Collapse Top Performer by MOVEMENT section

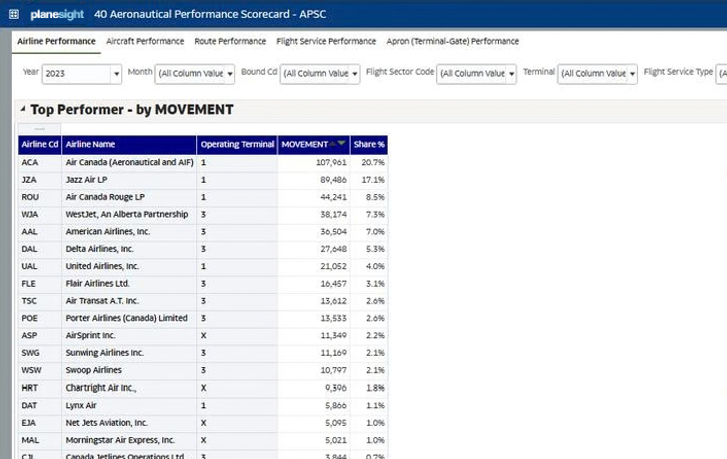point(23,109)
